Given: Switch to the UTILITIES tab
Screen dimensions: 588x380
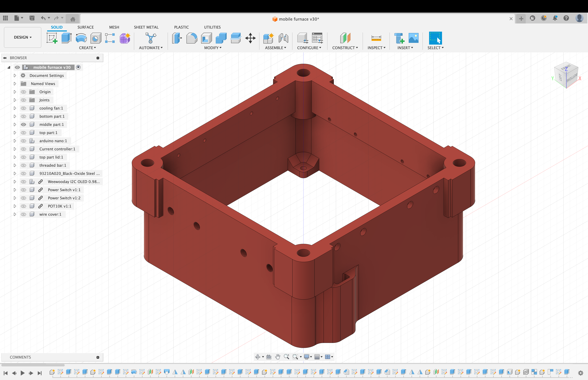Looking at the screenshot, I should (213, 27).
